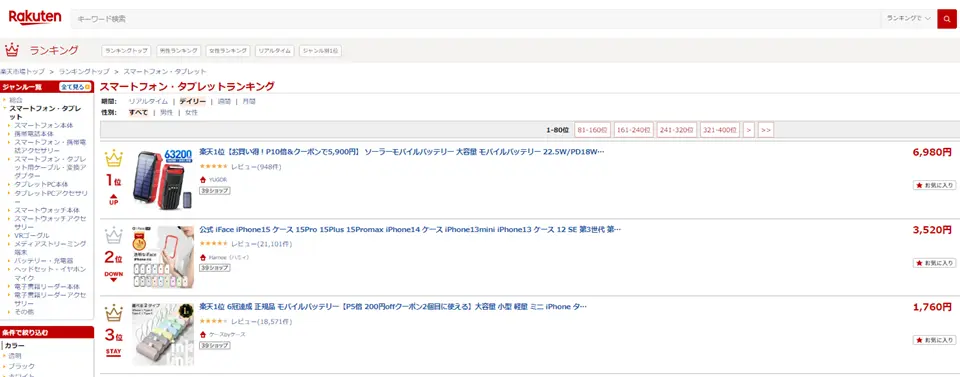The image size is (960, 377).
Task: Click the bronze crown for rank 3
Action: point(113,313)
